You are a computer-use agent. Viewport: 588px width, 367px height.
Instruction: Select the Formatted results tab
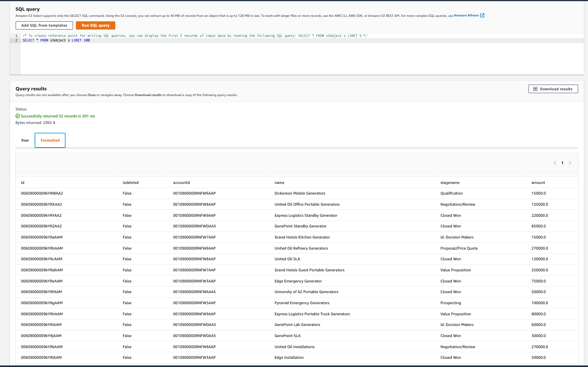click(x=50, y=140)
